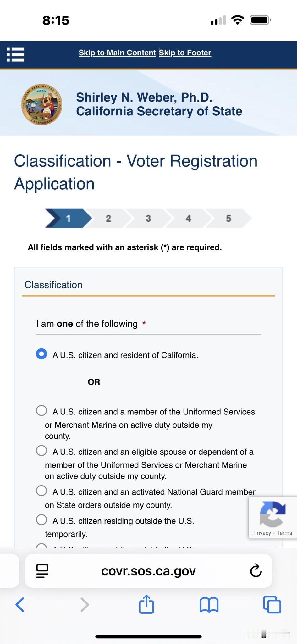The image size is (297, 644).
Task: Tap the covr.sos.ca.gov address bar
Action: pos(148,571)
